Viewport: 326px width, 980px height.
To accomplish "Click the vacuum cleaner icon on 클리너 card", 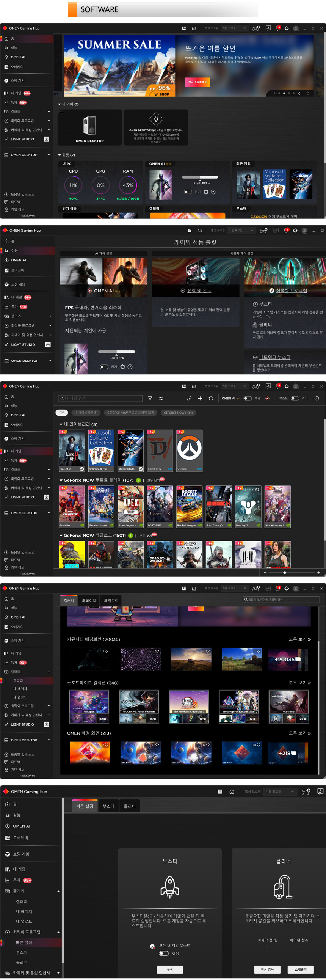I will [x=283, y=887].
